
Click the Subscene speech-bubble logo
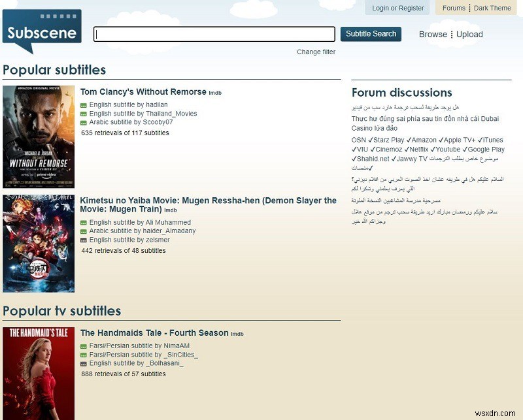tap(41, 27)
